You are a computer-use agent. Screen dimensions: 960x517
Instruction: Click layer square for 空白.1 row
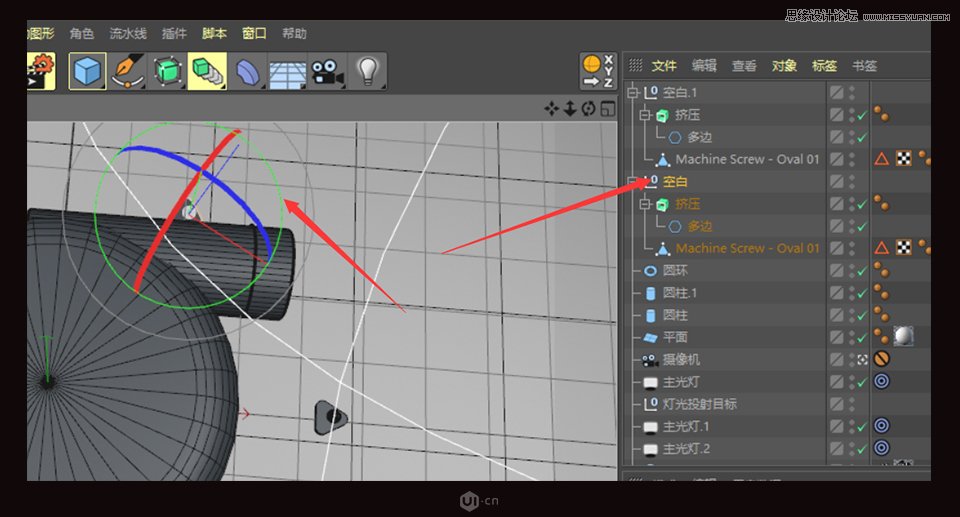pyautogui.click(x=836, y=92)
